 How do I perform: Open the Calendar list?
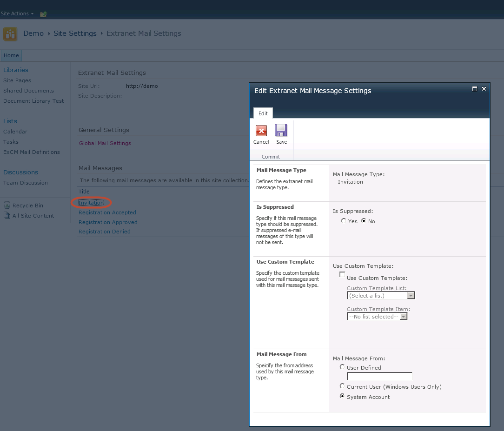click(15, 132)
